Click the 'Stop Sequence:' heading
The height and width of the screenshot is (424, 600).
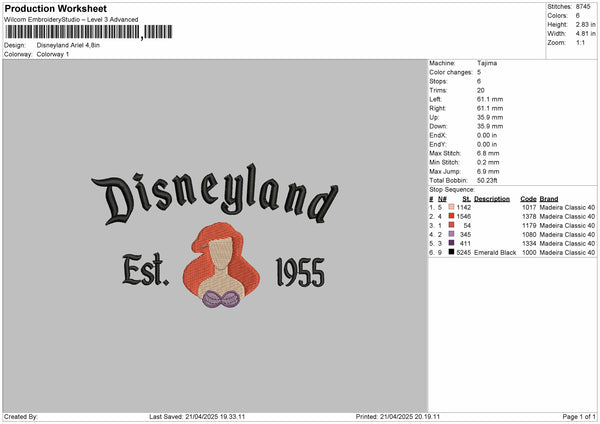coord(452,190)
